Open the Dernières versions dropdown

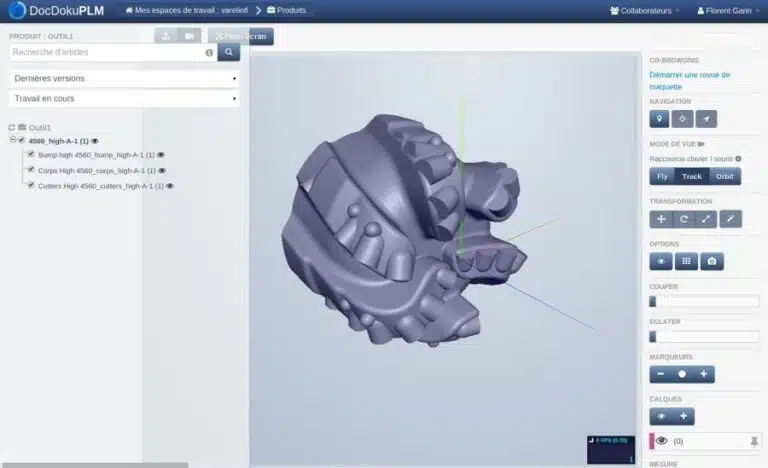[125, 78]
